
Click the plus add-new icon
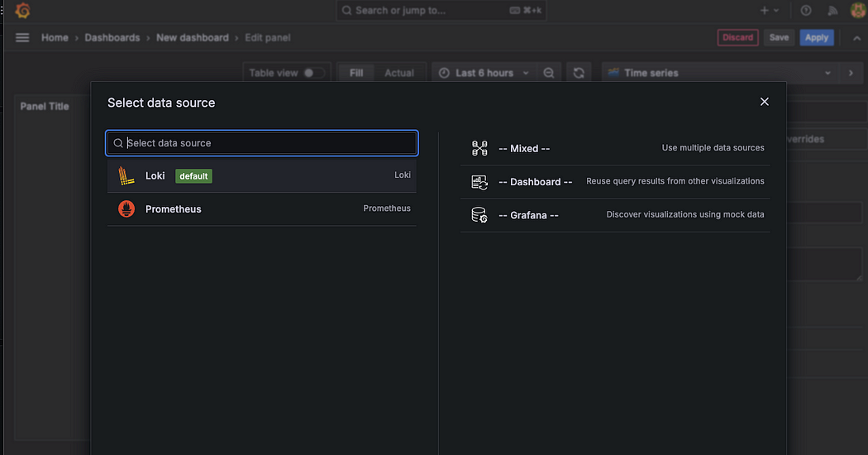click(x=765, y=11)
